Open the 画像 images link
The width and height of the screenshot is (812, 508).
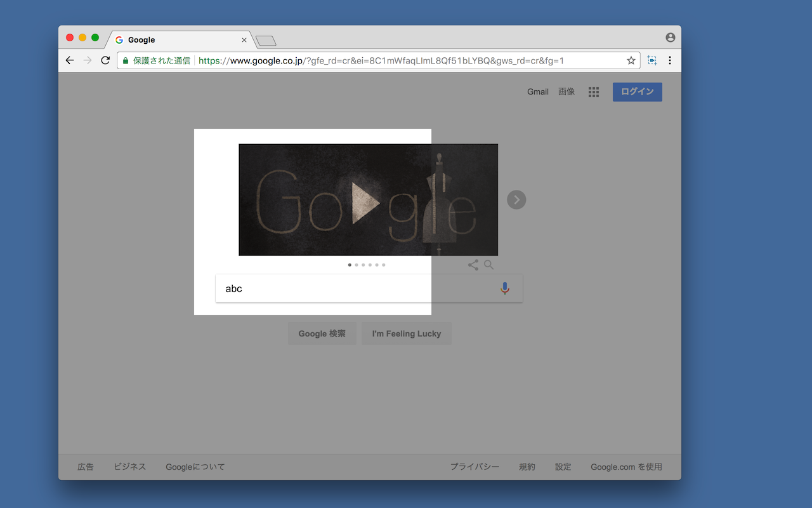[566, 92]
